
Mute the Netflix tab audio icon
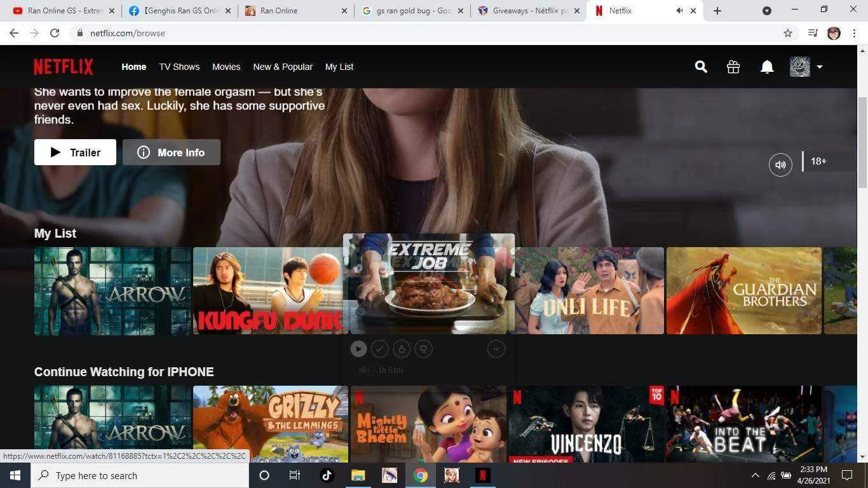coord(679,11)
